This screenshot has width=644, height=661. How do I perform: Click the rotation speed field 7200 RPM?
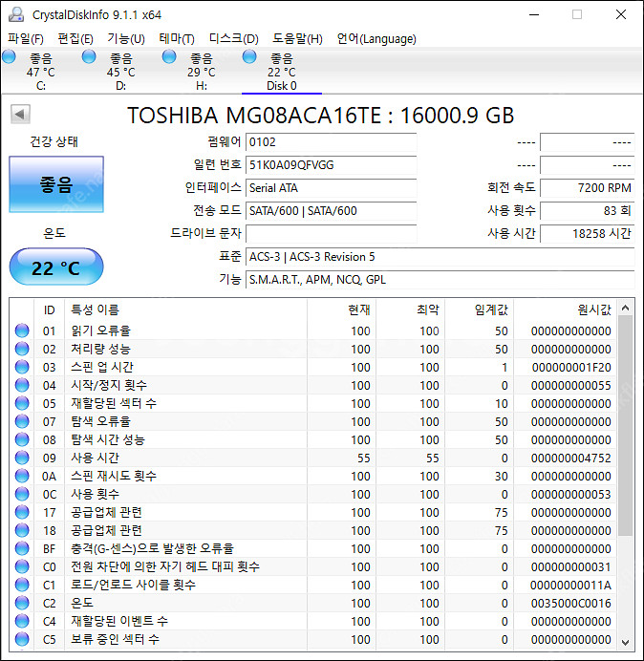pos(587,187)
